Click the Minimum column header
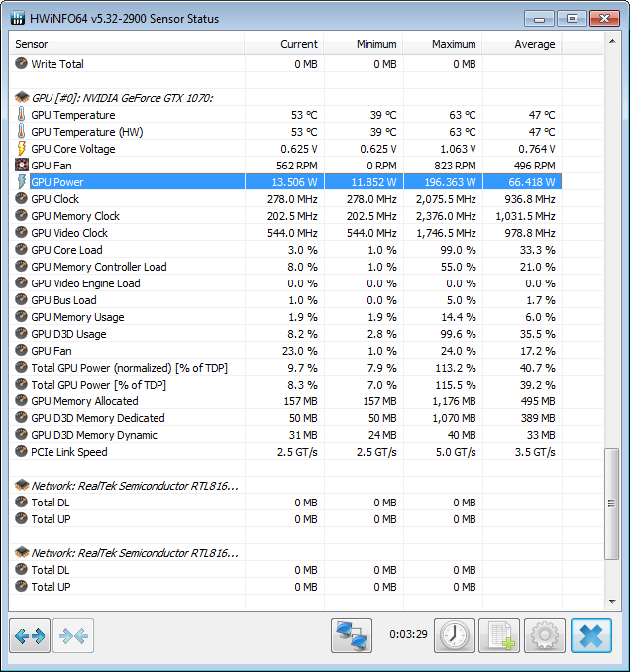Screen dimensions: 630x672 [364, 44]
